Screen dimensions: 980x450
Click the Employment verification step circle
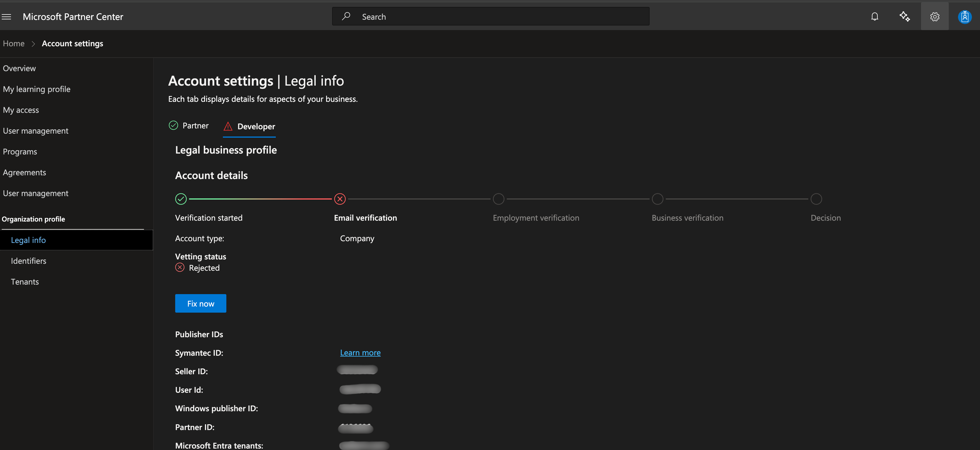coord(498,199)
